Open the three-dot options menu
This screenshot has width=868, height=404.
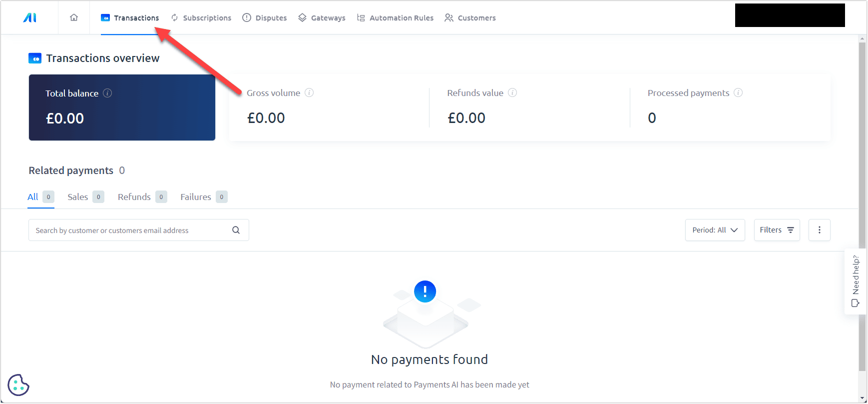819,229
